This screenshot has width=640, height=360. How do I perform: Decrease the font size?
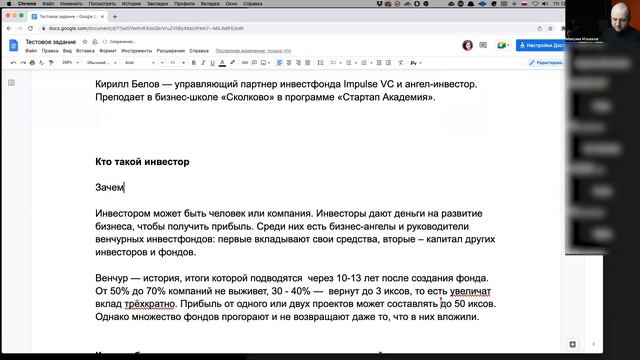[x=162, y=63]
